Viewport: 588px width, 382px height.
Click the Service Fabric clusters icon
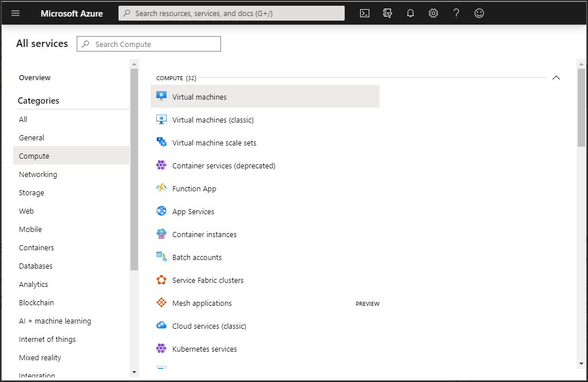(161, 279)
